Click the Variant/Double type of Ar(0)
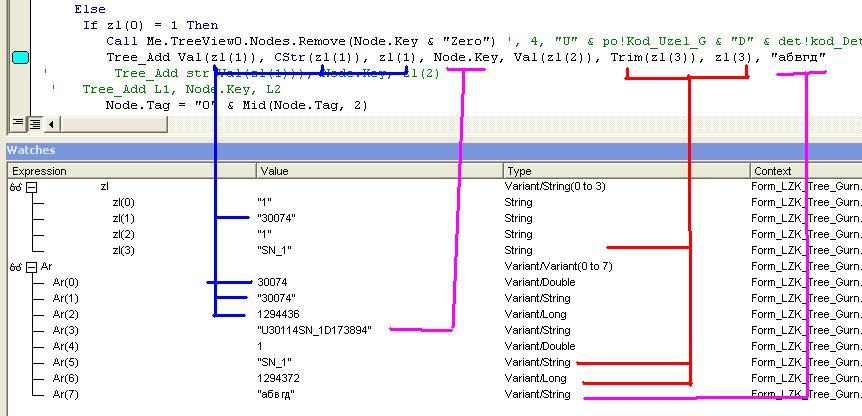Viewport: 862px width, 416px height. point(540,282)
